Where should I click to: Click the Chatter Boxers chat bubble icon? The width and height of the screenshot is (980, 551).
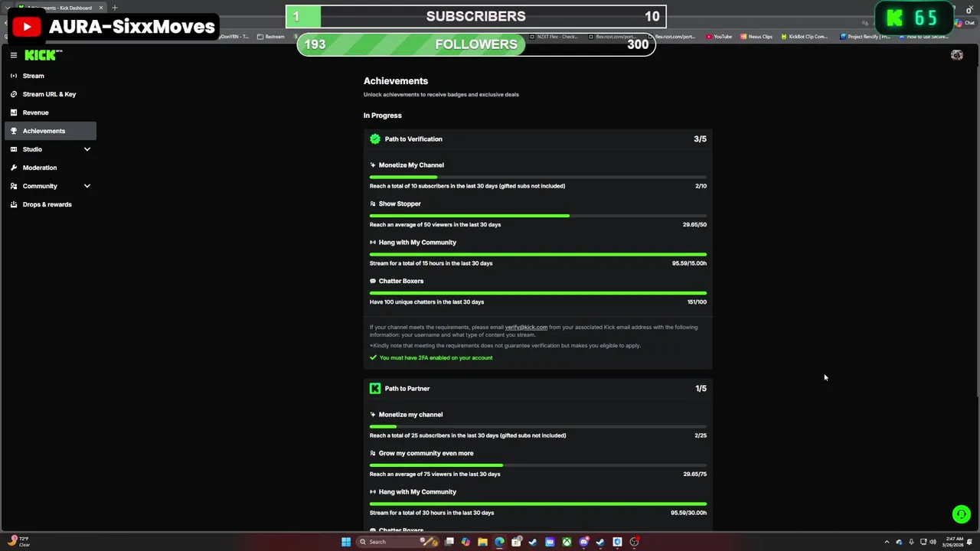(x=373, y=281)
